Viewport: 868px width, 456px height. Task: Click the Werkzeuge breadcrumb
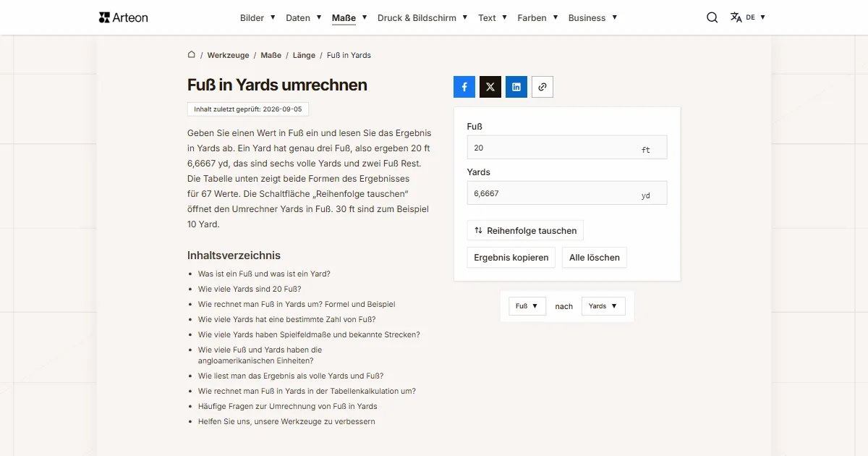(228, 55)
